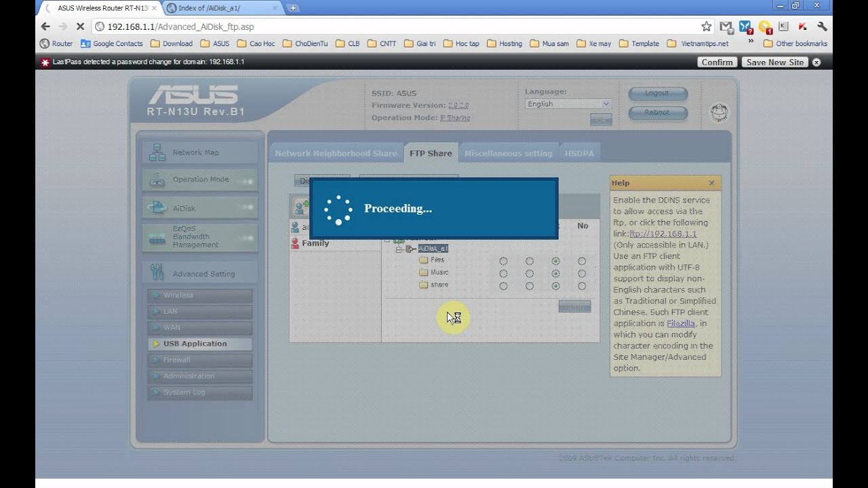The image size is (868, 488).
Task: Click the Music folder icon
Action: pos(424,272)
